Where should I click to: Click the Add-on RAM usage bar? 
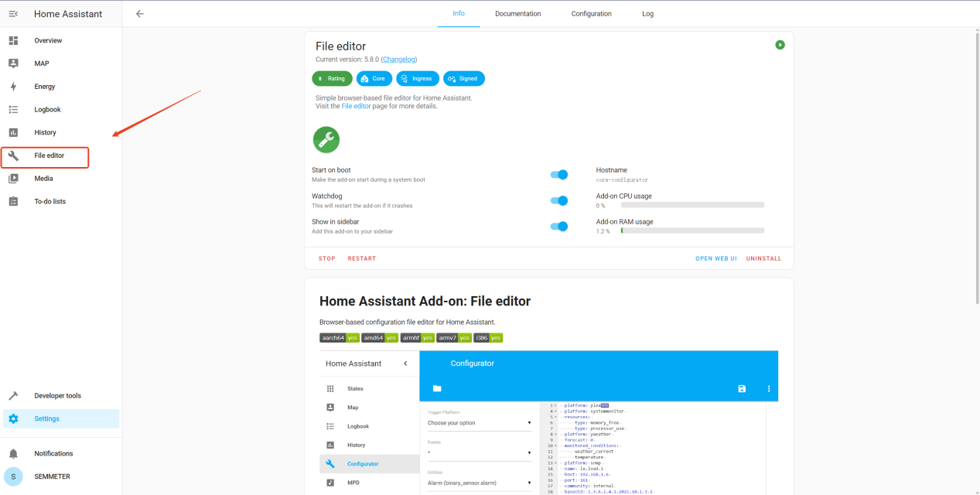[692, 230]
